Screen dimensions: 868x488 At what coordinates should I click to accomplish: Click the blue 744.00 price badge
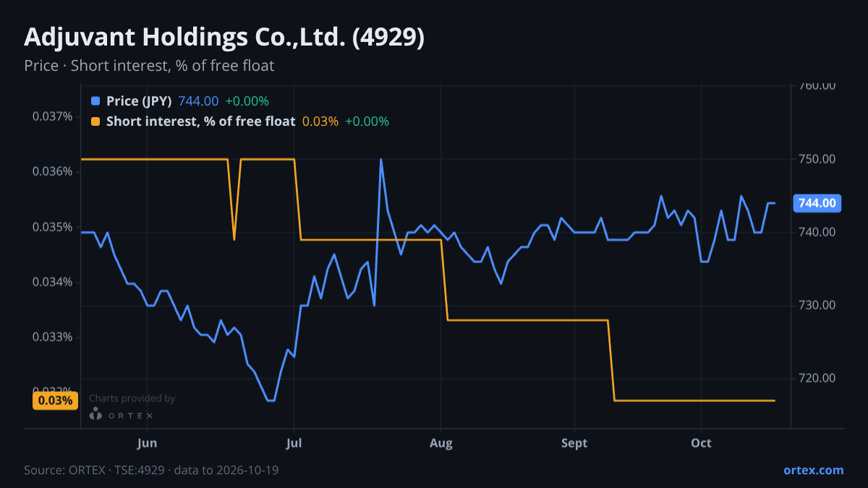coord(818,204)
